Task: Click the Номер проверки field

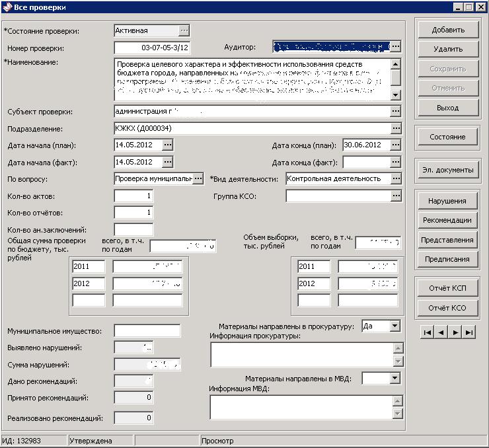Action: coord(152,48)
